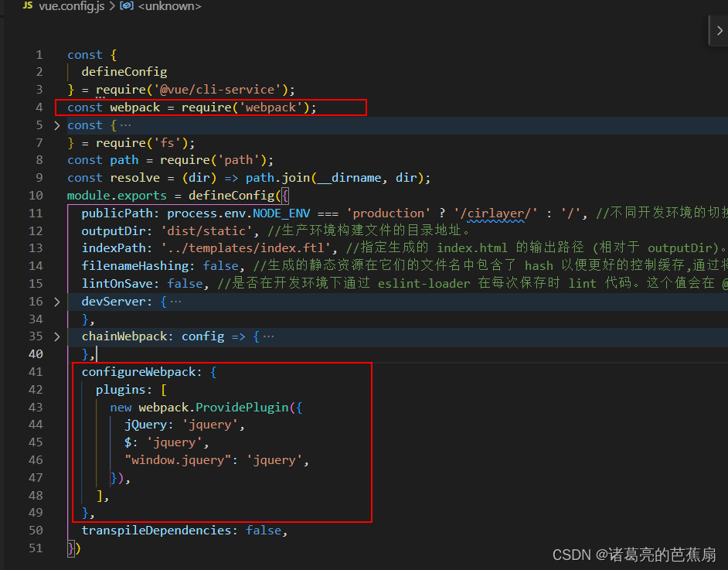Click '__dirname' on line 9
This screenshot has width=728, height=570.
click(349, 178)
